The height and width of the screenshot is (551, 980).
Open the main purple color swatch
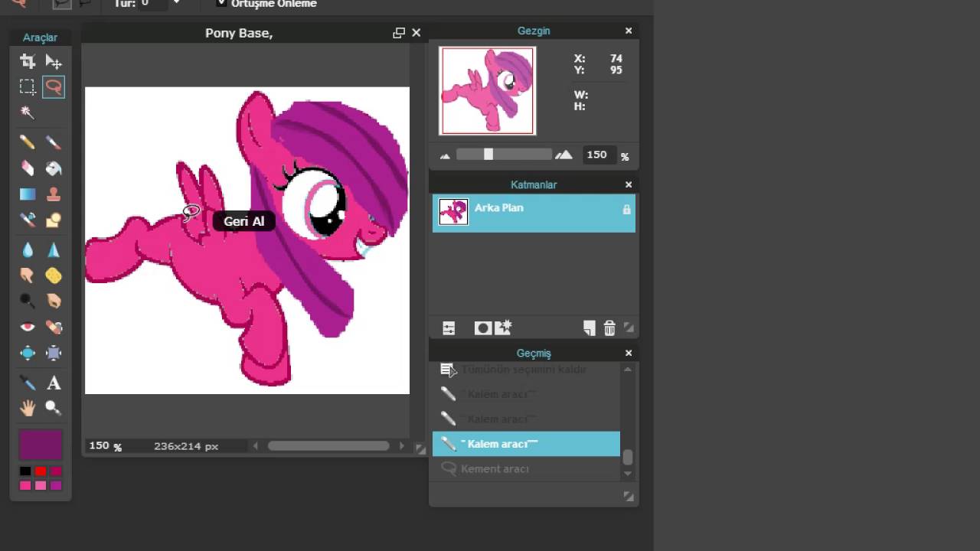(x=41, y=445)
